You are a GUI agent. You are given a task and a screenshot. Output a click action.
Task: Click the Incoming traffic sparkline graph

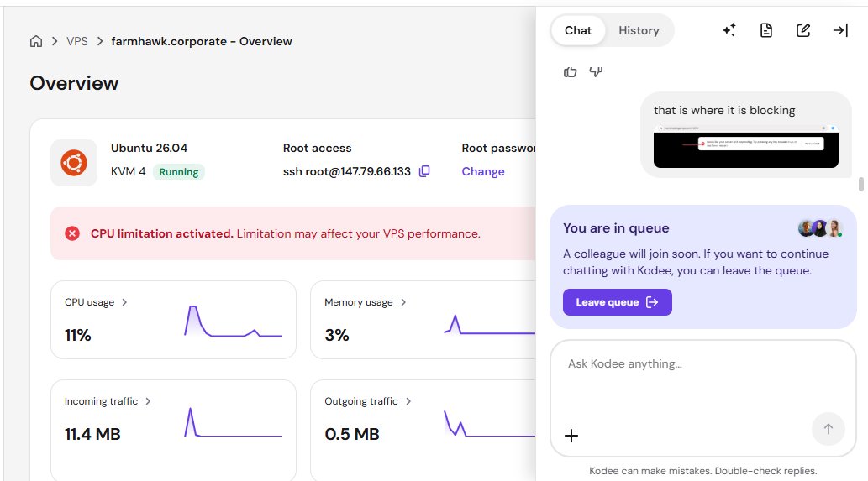(233, 422)
